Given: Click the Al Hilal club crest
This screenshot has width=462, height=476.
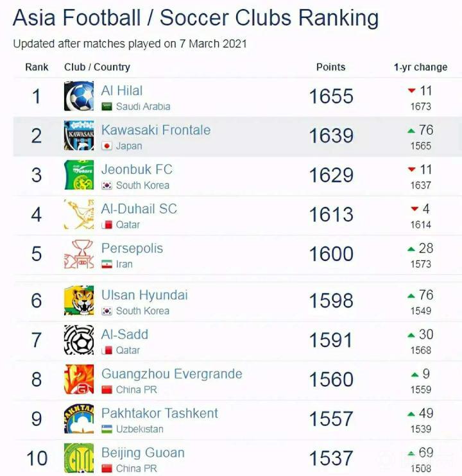Looking at the screenshot, I should 79,96.
